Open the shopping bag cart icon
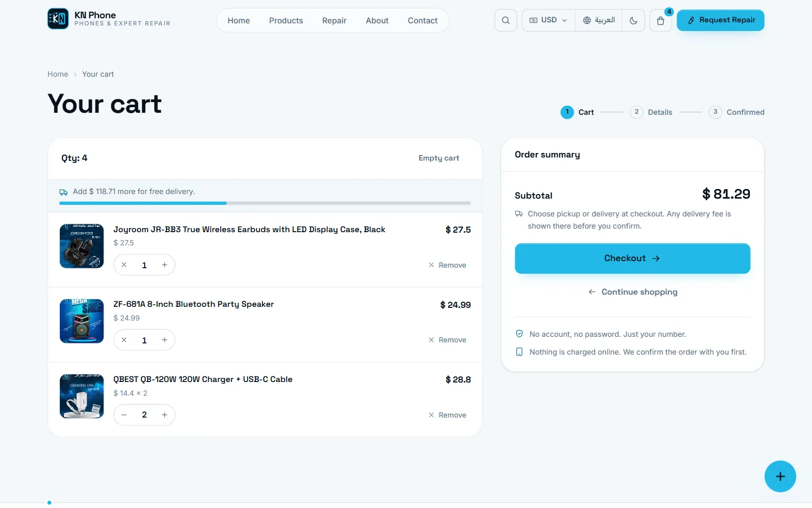 pyautogui.click(x=661, y=20)
